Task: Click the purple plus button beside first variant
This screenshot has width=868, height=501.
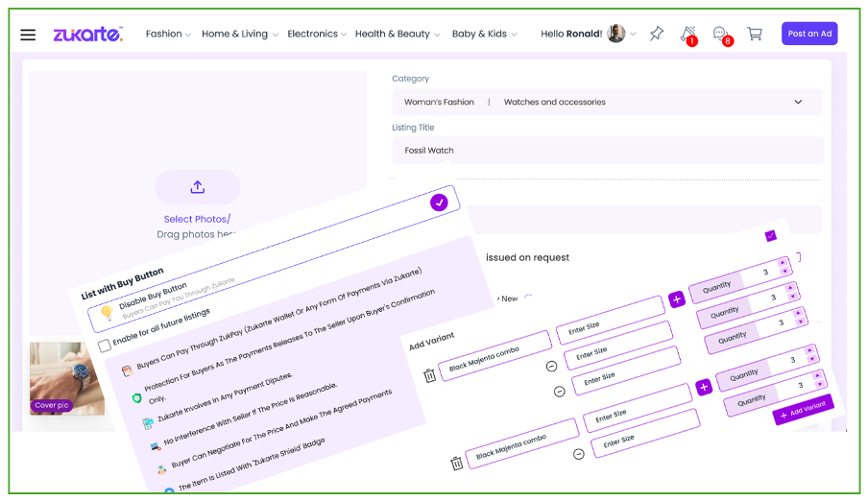Action: (677, 299)
